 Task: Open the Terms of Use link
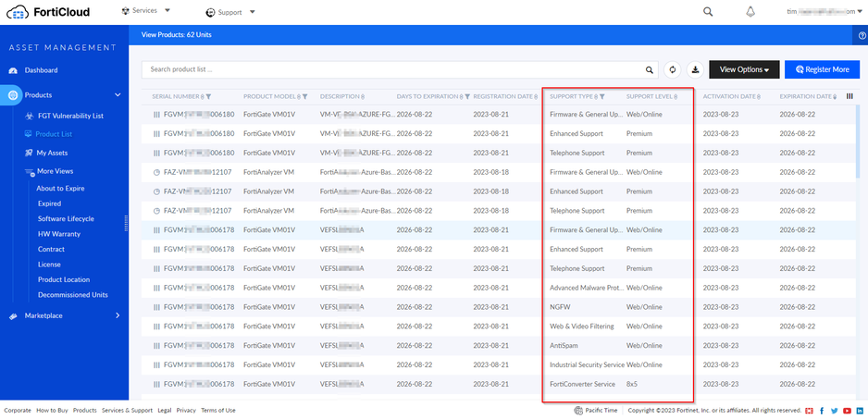(x=218, y=410)
